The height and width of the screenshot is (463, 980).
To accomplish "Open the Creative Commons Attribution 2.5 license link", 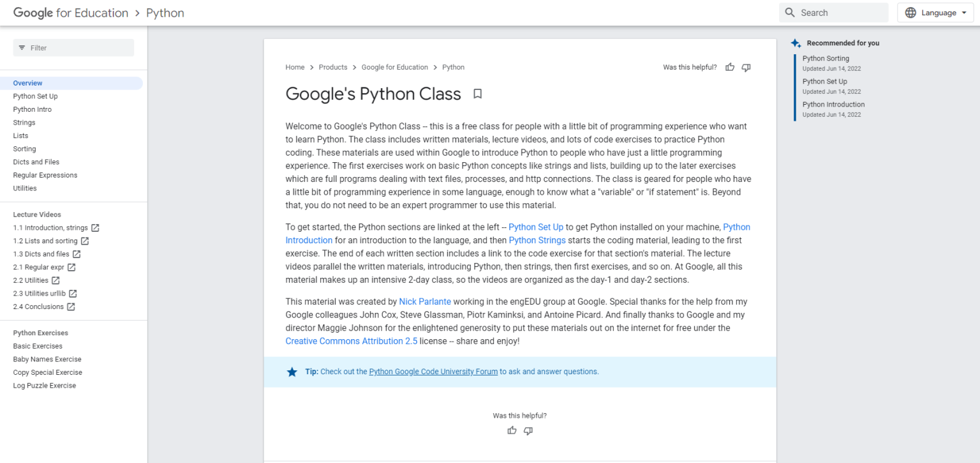I will click(x=351, y=340).
